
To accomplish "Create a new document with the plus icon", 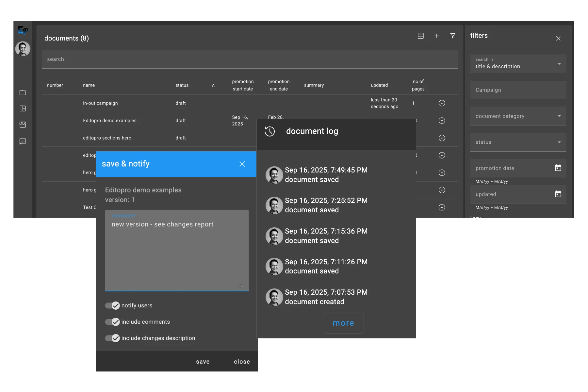I will [x=437, y=36].
